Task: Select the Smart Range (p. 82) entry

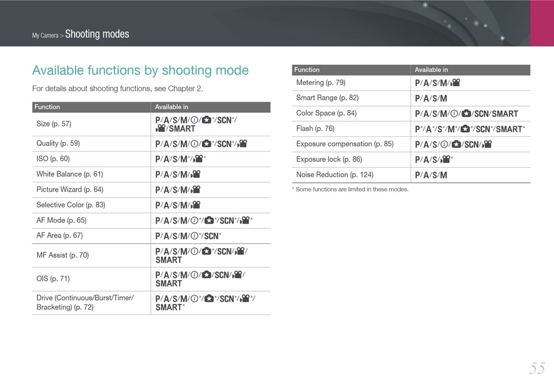Action: pyautogui.click(x=327, y=98)
